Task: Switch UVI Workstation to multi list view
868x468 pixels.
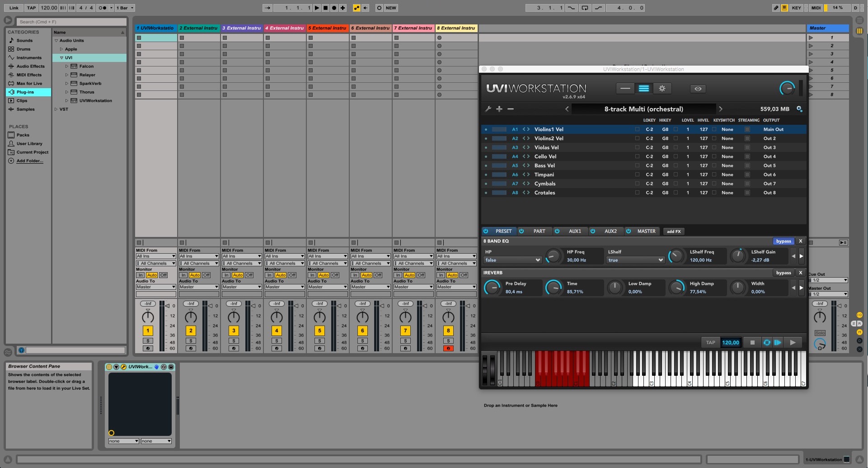Action: pos(644,89)
